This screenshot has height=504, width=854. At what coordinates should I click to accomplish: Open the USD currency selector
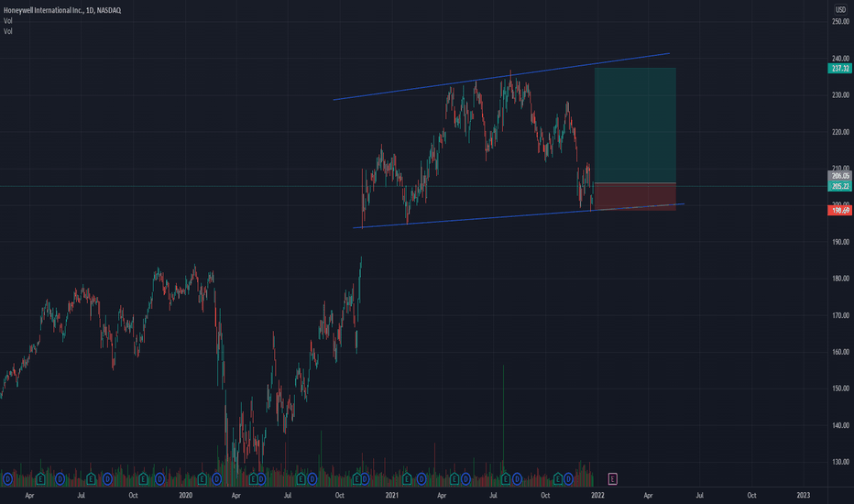(840, 9)
